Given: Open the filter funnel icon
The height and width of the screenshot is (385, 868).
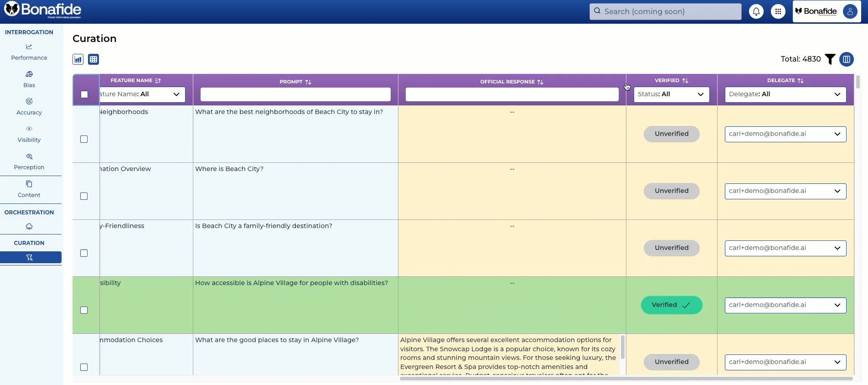Looking at the screenshot, I should pyautogui.click(x=830, y=59).
